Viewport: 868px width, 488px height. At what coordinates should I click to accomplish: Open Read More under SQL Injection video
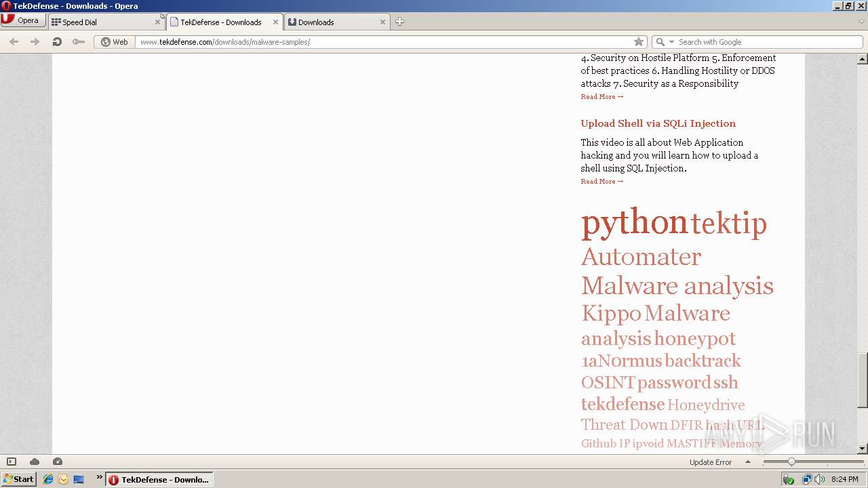[601, 182]
